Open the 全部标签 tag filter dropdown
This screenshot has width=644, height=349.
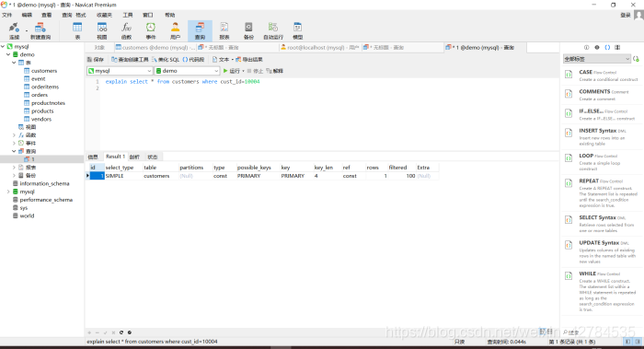click(596, 59)
